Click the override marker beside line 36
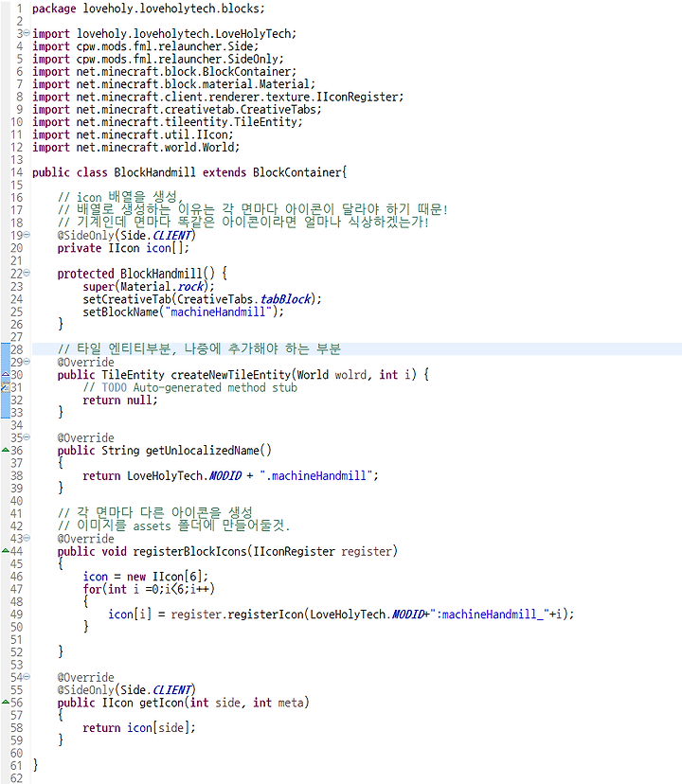The image size is (682, 784). click(x=5, y=450)
